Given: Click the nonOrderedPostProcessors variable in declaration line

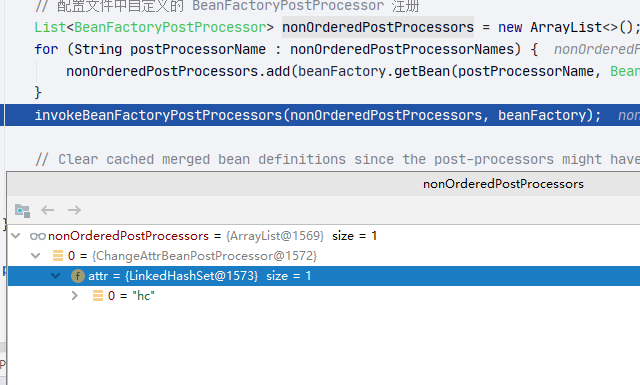Looking at the screenshot, I should click(x=378, y=27).
